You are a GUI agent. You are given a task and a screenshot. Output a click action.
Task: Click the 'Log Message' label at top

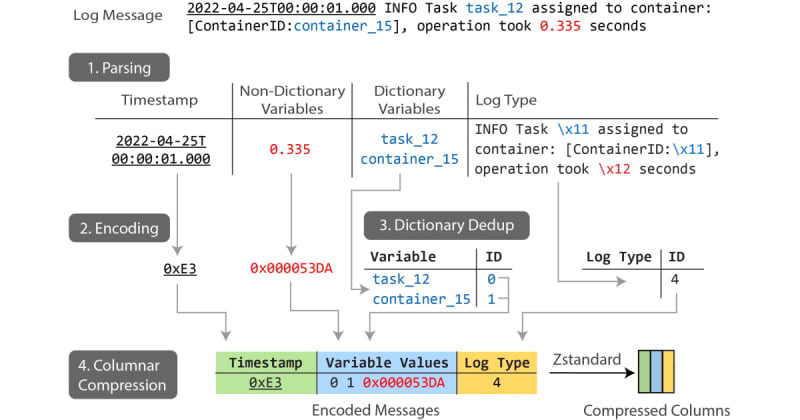(116, 15)
